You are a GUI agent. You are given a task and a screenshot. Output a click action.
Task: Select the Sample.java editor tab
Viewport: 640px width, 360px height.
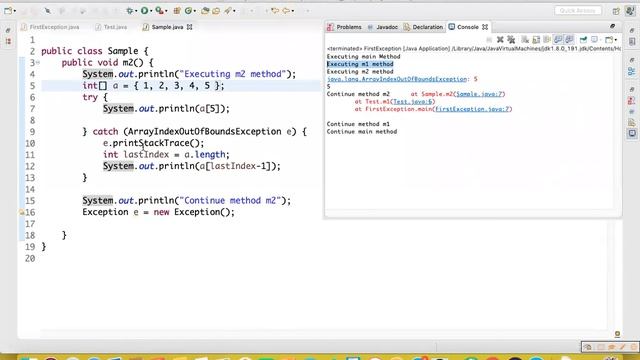click(167, 27)
